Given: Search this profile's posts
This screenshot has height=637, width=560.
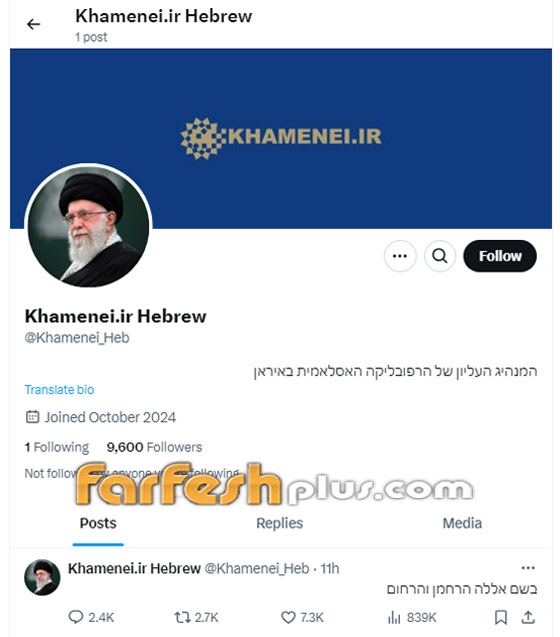Looking at the screenshot, I should coord(440,256).
